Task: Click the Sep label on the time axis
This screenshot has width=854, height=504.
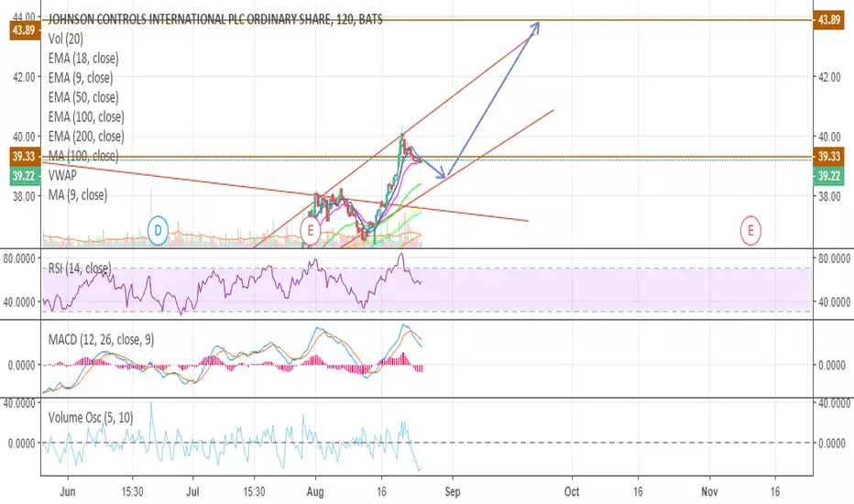Action: (453, 491)
